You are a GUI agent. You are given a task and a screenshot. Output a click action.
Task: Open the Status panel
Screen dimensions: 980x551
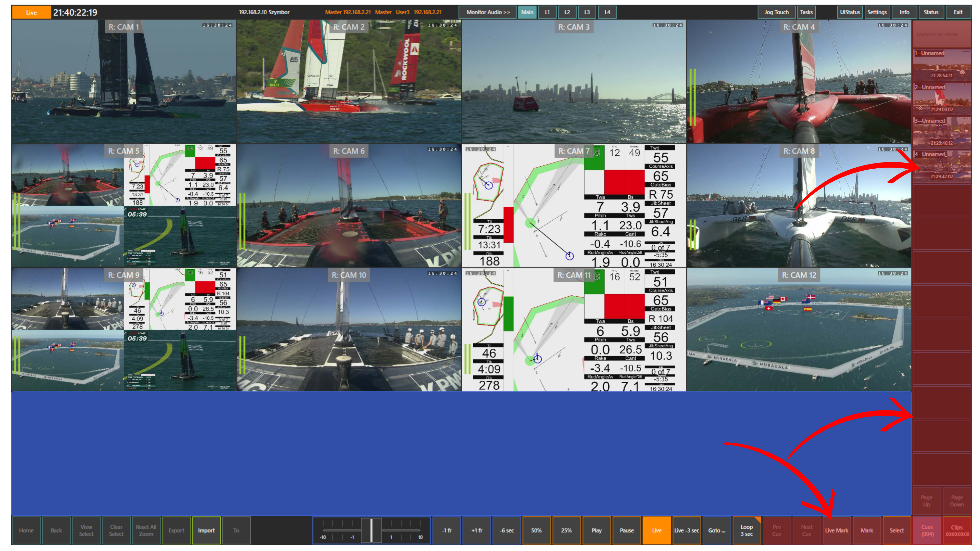[931, 12]
